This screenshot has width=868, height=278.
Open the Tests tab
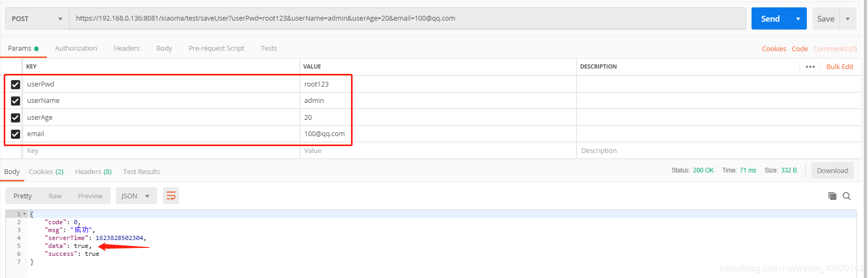click(x=269, y=48)
